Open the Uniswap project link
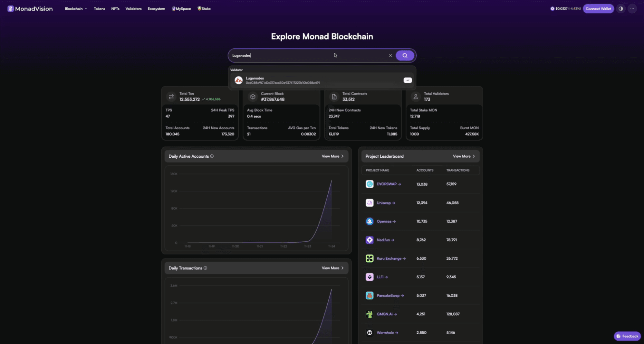 pos(385,203)
